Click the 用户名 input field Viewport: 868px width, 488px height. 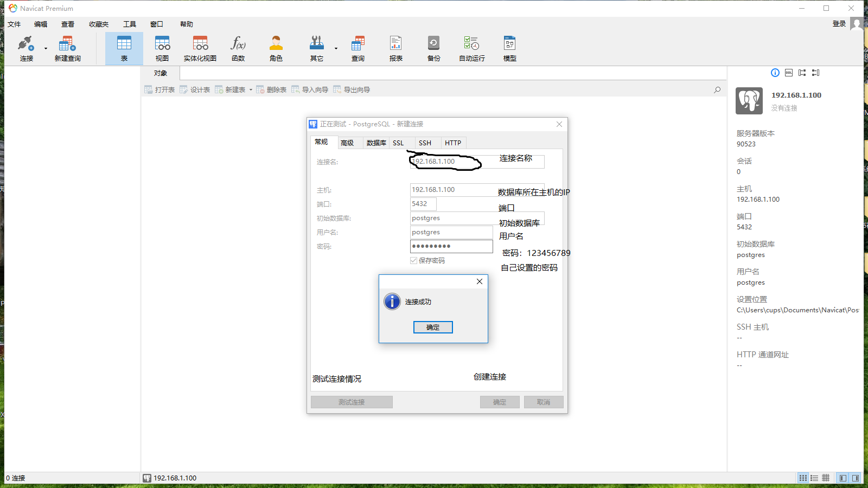[451, 232]
